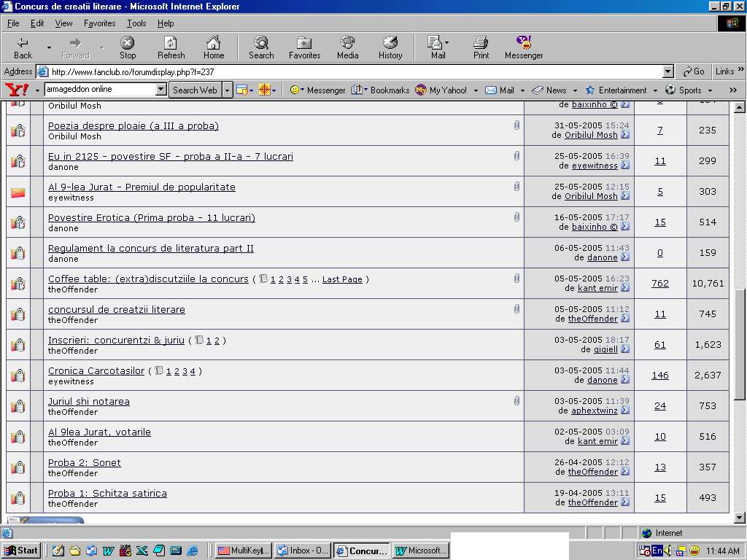Go to the Home page icon
Viewport: 747px width, 560px height.
pyautogui.click(x=213, y=48)
